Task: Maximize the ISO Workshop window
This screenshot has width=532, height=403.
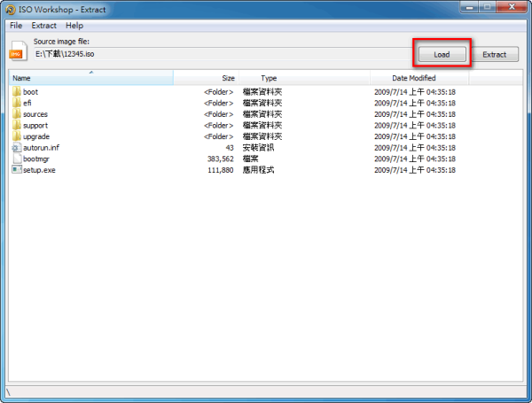Action: click(x=487, y=7)
